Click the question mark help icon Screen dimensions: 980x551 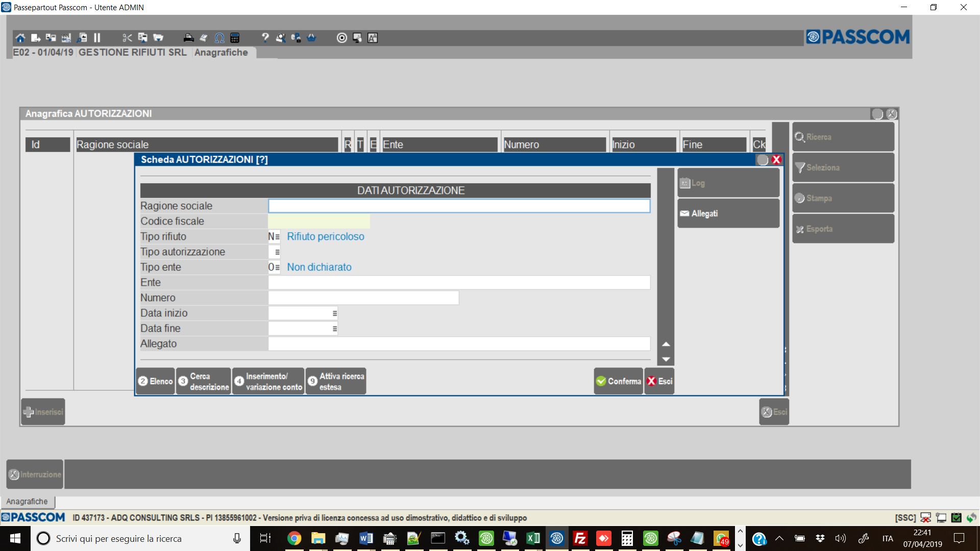coord(265,38)
